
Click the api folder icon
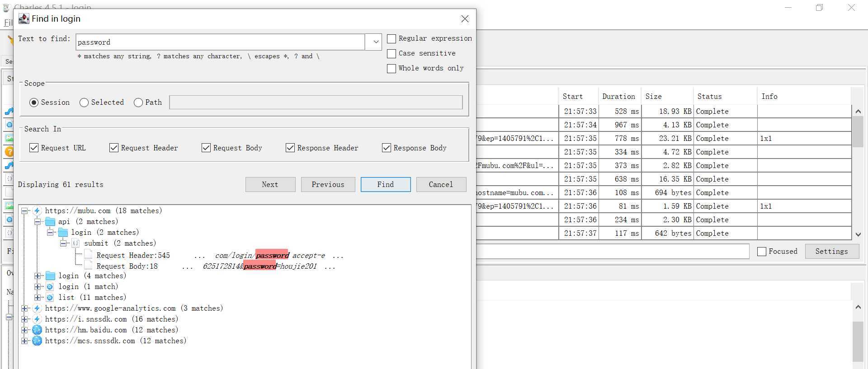(50, 221)
